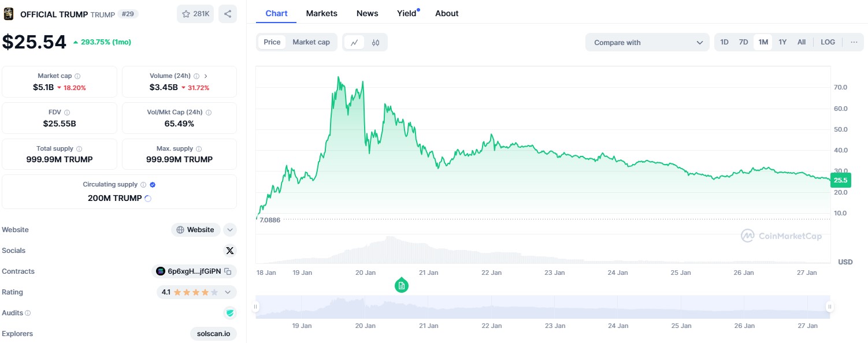Visit the official TRUMP Website
868x343 pixels.
pos(195,229)
